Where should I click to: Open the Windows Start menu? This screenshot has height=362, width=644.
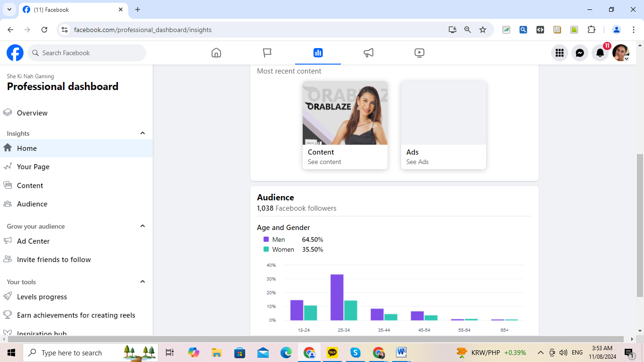tap(11, 353)
